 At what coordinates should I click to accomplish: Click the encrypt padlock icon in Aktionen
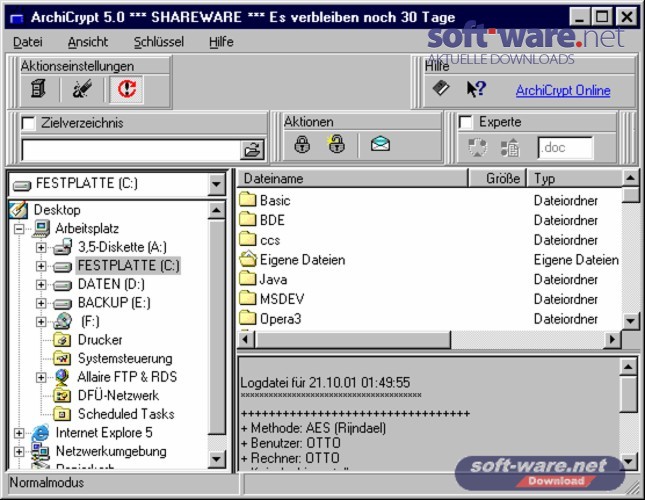[x=302, y=144]
